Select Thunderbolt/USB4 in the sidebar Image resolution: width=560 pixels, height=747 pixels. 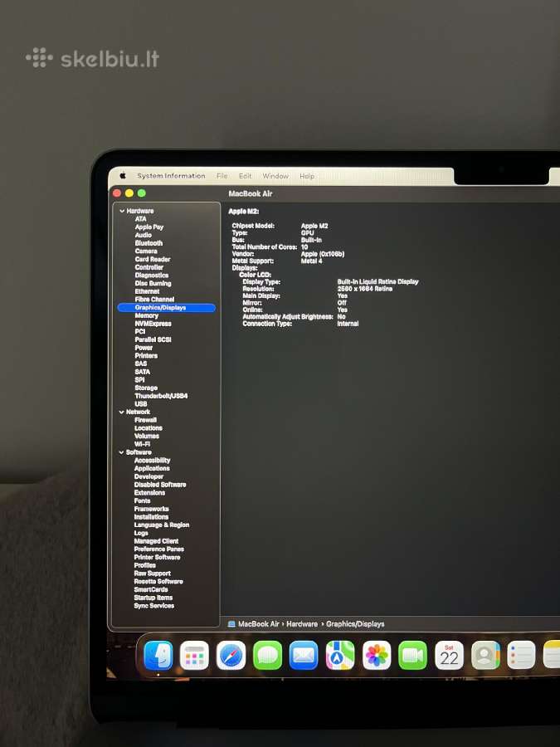pos(161,396)
